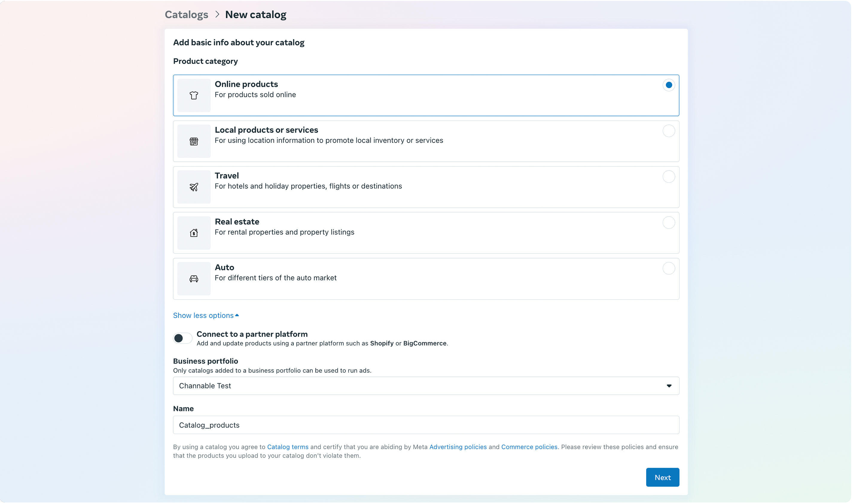Select the Auto category radio button
The width and height of the screenshot is (852, 504).
pos(668,268)
